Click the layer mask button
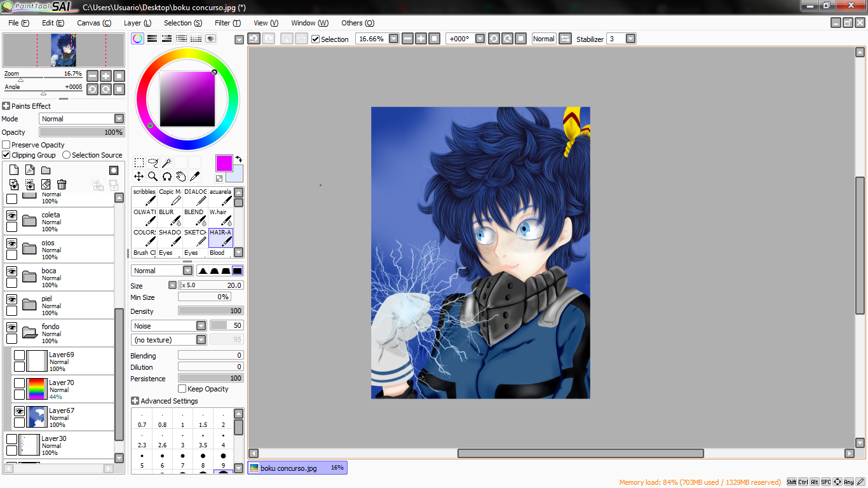The width and height of the screenshot is (868, 488). tap(114, 170)
